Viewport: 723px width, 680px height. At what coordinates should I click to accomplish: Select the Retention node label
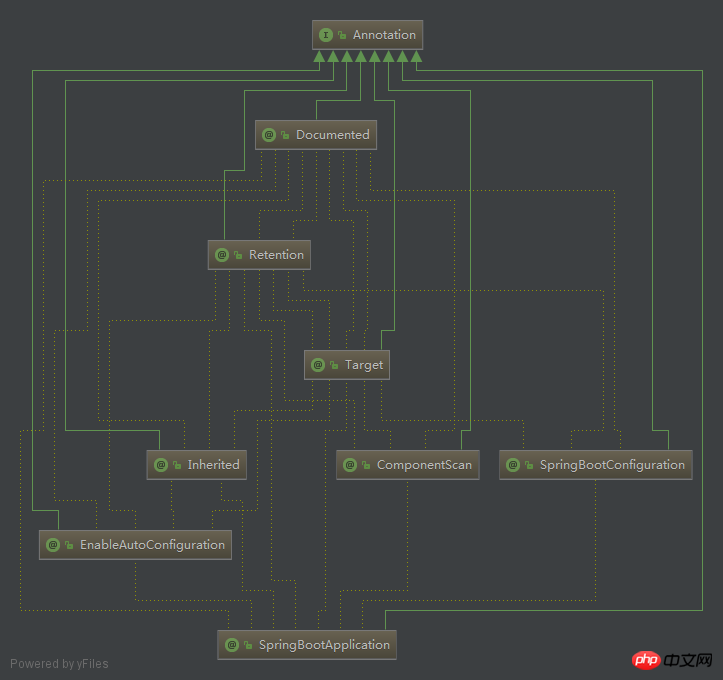276,255
